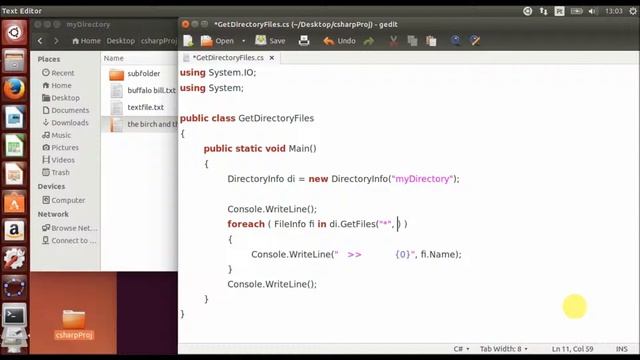Expand the Open recent files arrow
This screenshot has height=360, width=640.
click(x=244, y=41)
